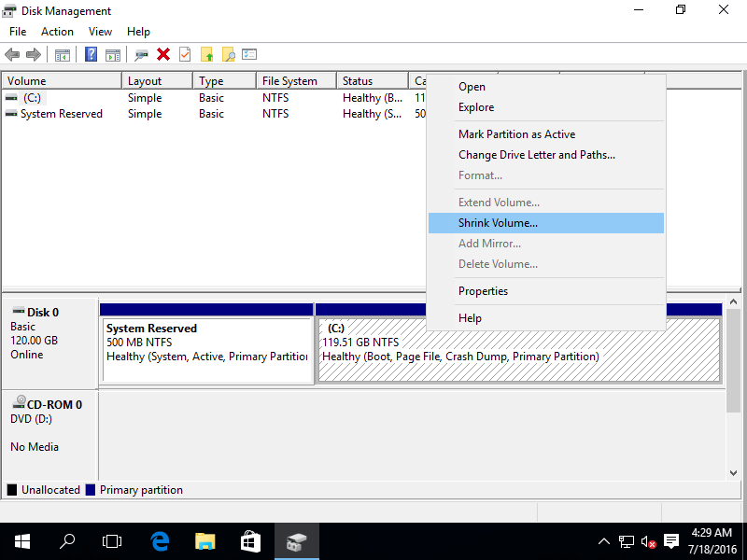Open the Action Center notification icon

pyautogui.click(x=671, y=541)
